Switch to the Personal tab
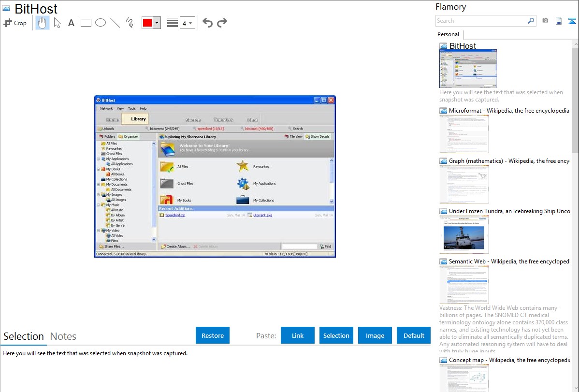 [448, 34]
